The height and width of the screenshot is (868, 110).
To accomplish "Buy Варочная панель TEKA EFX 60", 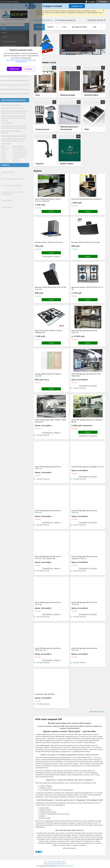I will [88, 300].
